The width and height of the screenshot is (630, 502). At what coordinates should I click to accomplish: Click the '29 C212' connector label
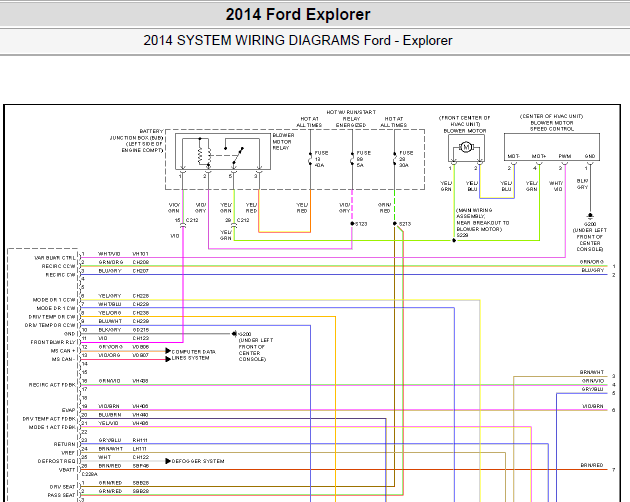[x=237, y=220]
